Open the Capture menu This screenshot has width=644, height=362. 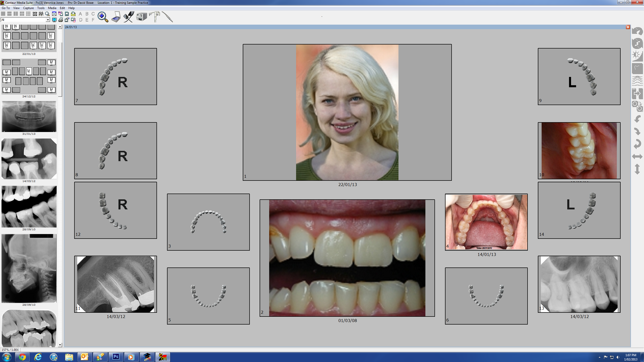[x=28, y=8]
